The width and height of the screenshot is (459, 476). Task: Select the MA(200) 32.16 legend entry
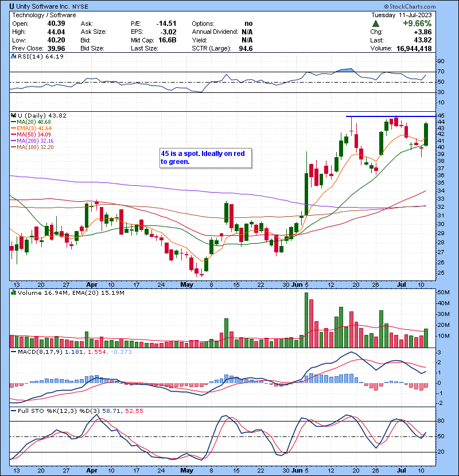point(32,141)
